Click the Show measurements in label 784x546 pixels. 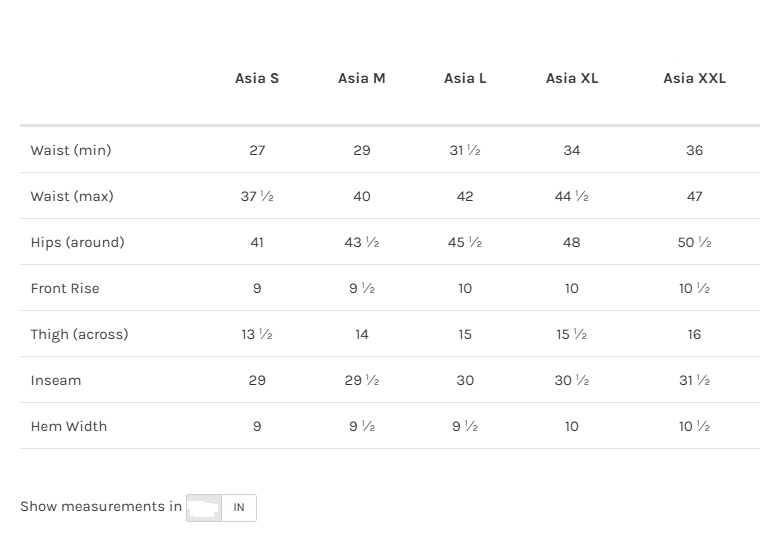coord(101,506)
